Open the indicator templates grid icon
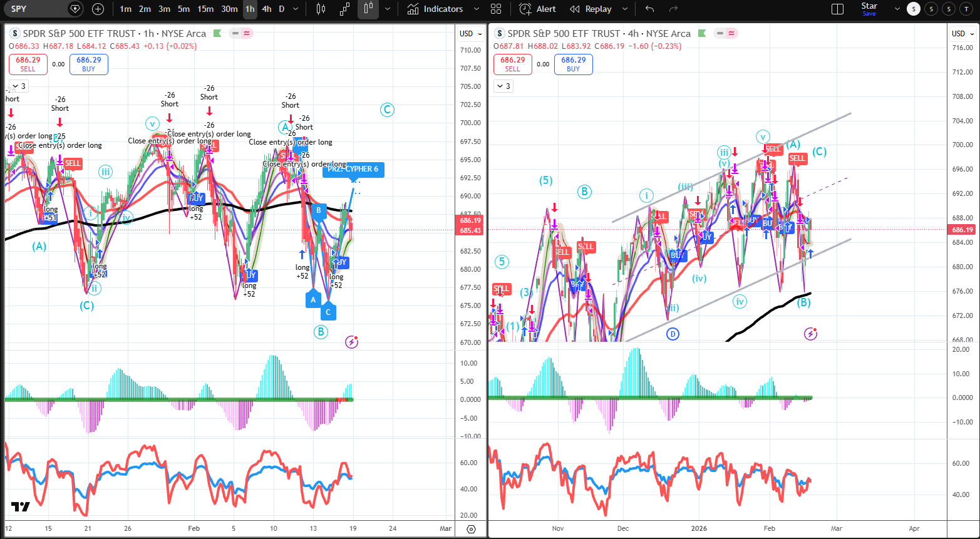The image size is (980, 539). [x=496, y=9]
